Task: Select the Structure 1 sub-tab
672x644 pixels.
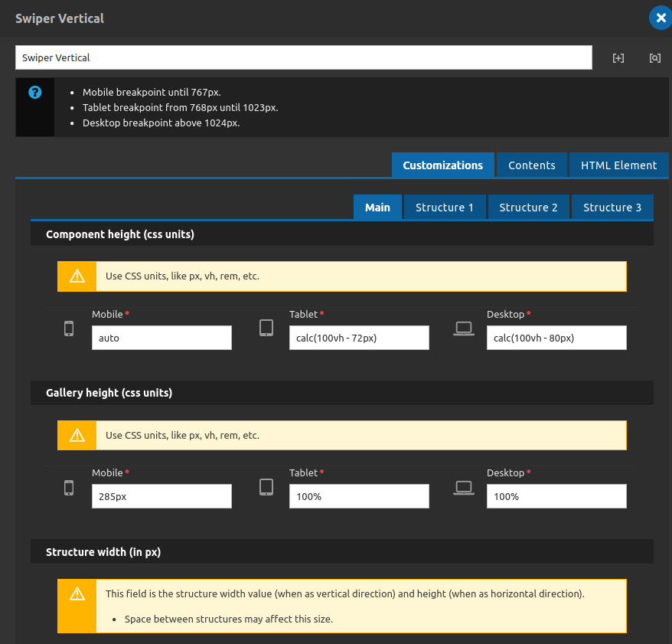Action: 445,207
